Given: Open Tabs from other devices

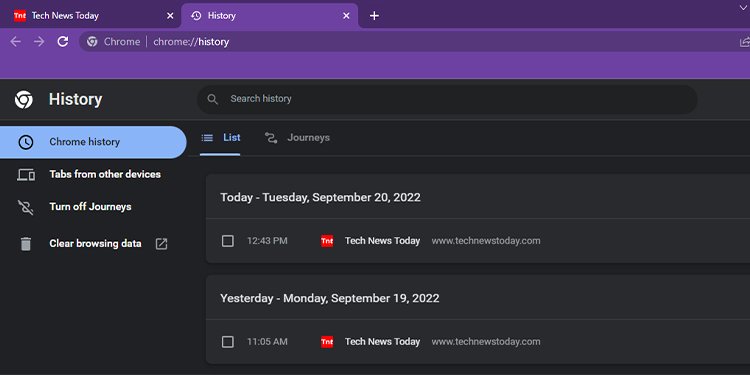Looking at the screenshot, I should [x=105, y=175].
